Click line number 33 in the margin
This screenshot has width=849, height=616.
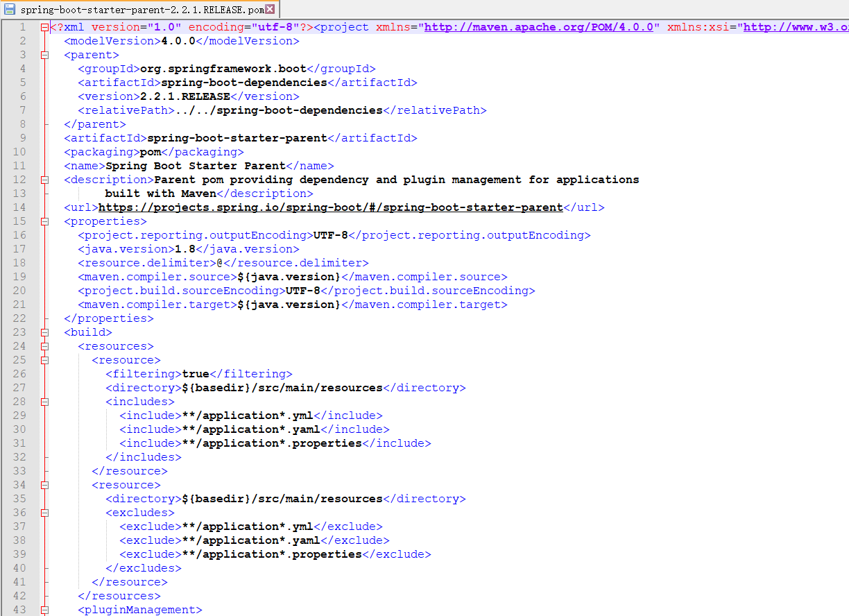click(x=19, y=471)
